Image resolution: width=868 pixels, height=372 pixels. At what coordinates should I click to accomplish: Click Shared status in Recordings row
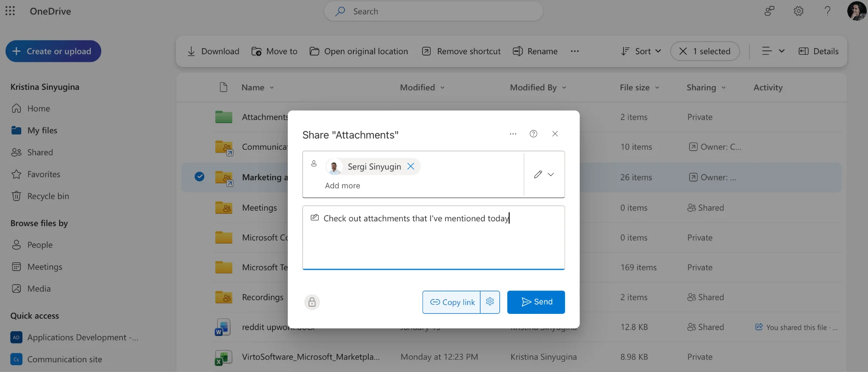click(x=706, y=297)
